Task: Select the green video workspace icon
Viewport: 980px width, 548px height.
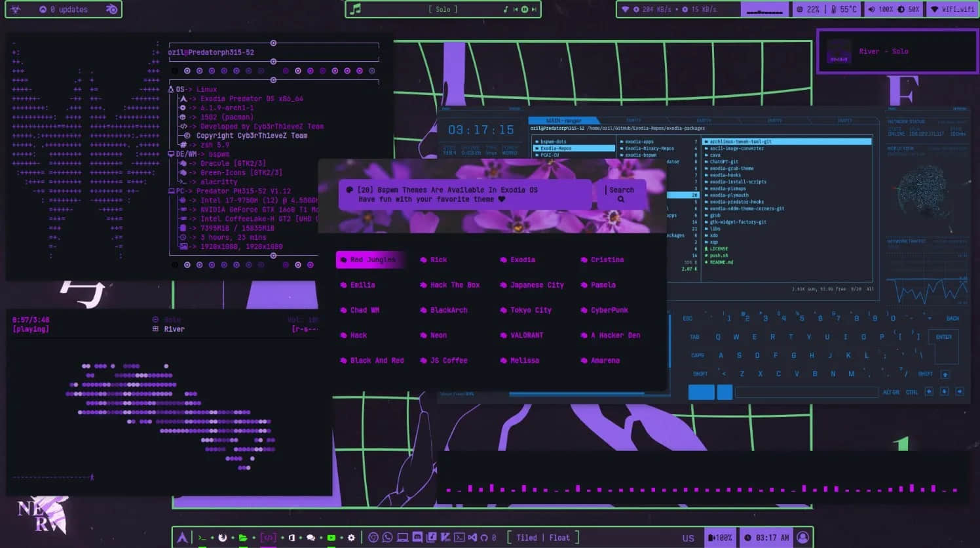Action: pyautogui.click(x=331, y=538)
